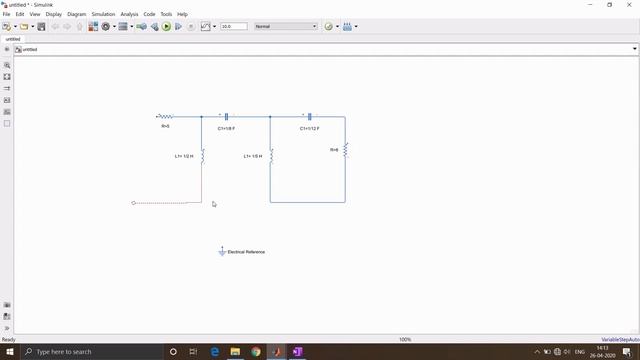Open the Model Explorer icon
Screen dimensions: 640x360
click(x=123, y=27)
